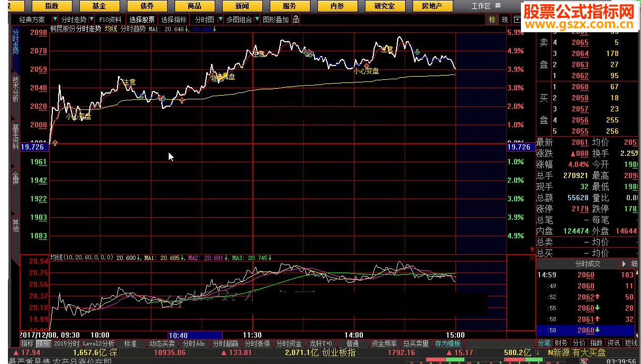
Task: Click the 创业板指 status bar entry
Action: 339,352
